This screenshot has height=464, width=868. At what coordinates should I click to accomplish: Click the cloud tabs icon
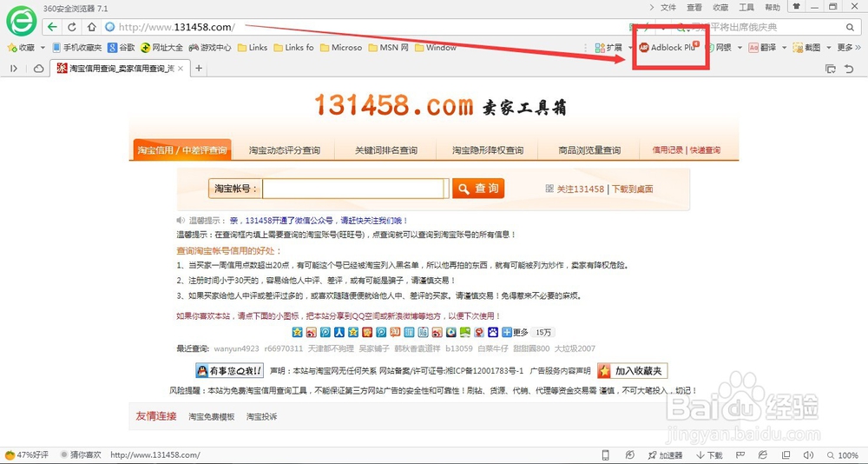point(39,69)
